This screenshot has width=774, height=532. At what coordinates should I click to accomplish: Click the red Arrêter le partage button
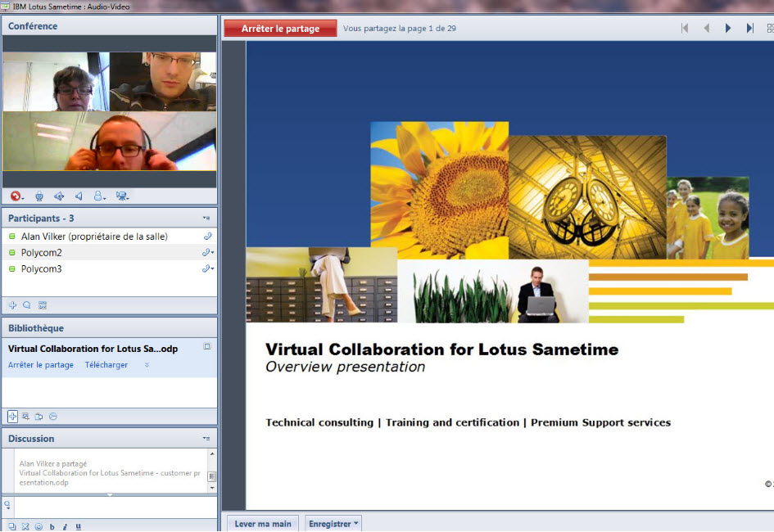[280, 29]
